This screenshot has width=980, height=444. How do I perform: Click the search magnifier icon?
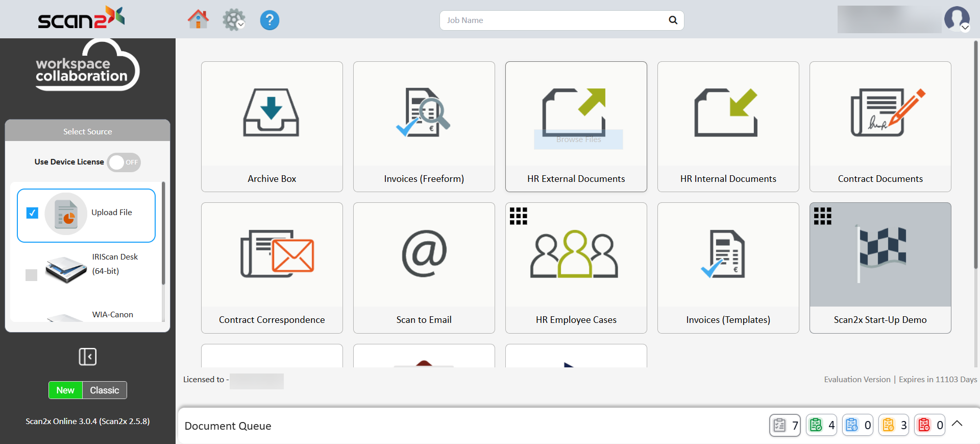pos(673,20)
